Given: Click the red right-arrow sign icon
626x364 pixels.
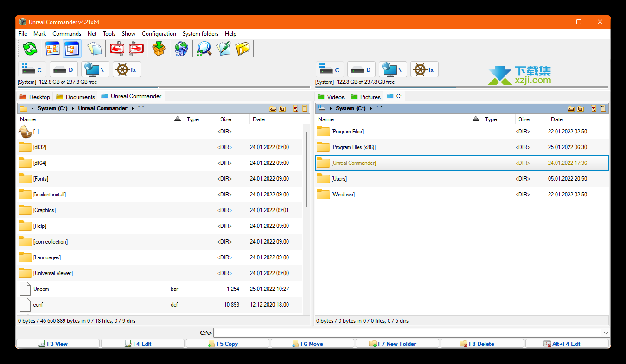Looking at the screenshot, I should 136,48.
